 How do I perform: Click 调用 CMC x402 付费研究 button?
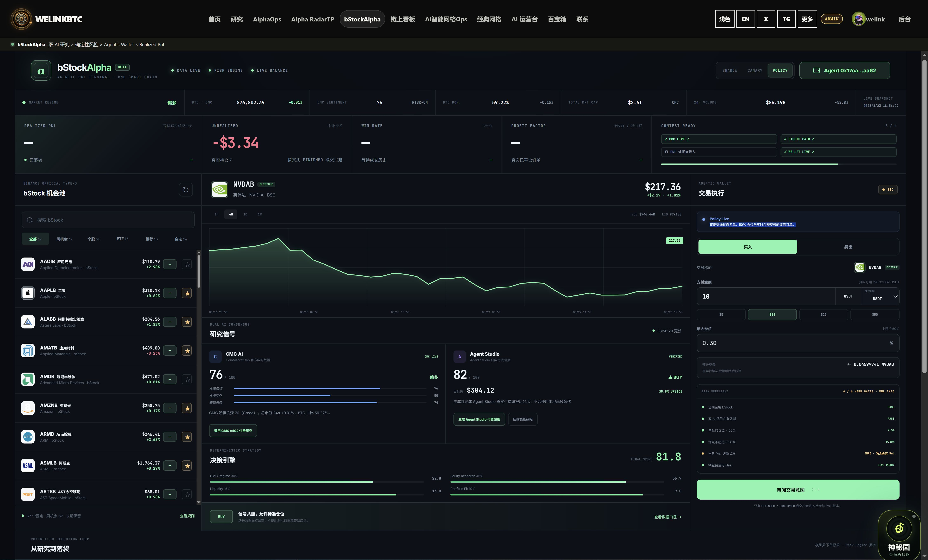[233, 431]
